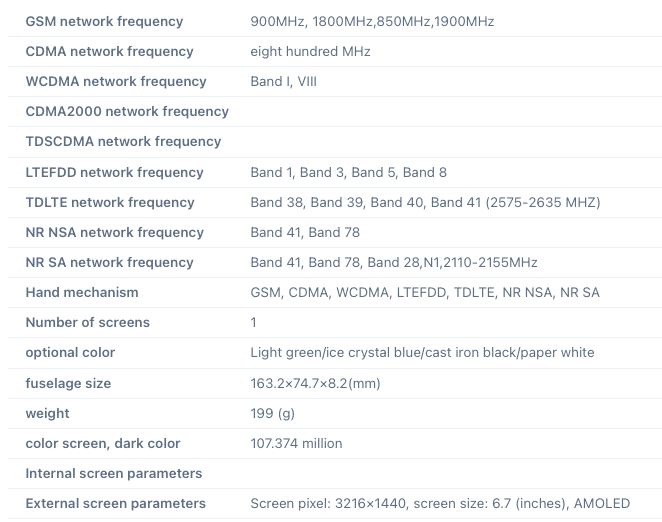Click the weight row label
The height and width of the screenshot is (522, 662).
click(47, 413)
